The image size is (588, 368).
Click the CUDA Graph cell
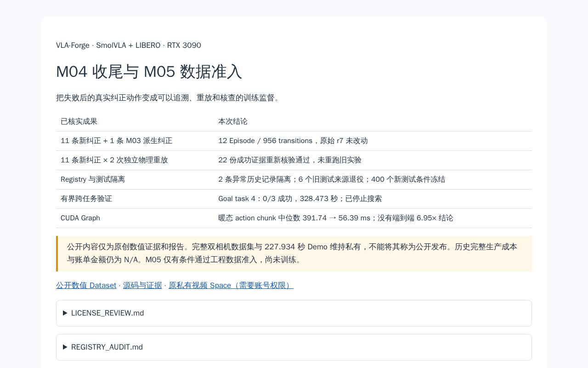[135, 218]
